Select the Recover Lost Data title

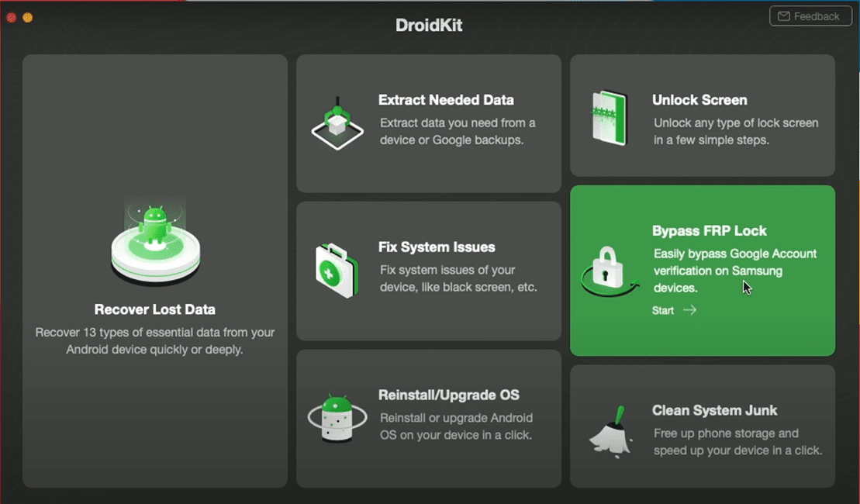coord(155,309)
